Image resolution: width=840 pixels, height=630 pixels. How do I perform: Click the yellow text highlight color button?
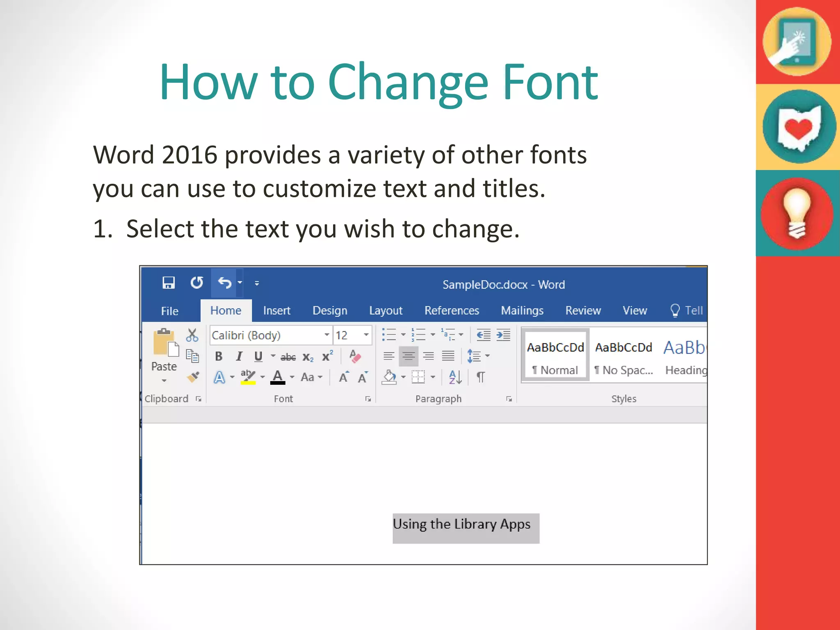(x=248, y=377)
